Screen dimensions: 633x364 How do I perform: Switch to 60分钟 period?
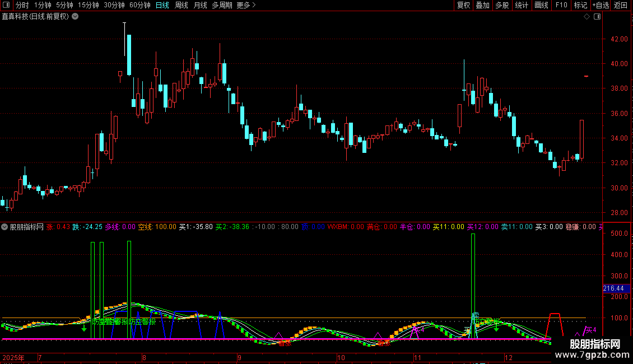pos(139,5)
